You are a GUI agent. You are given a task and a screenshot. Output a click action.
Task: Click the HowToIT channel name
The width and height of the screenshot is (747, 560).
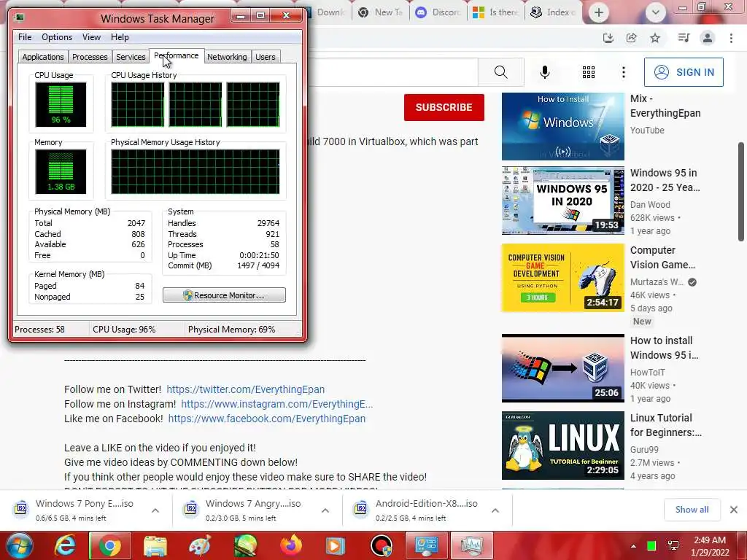(x=648, y=373)
